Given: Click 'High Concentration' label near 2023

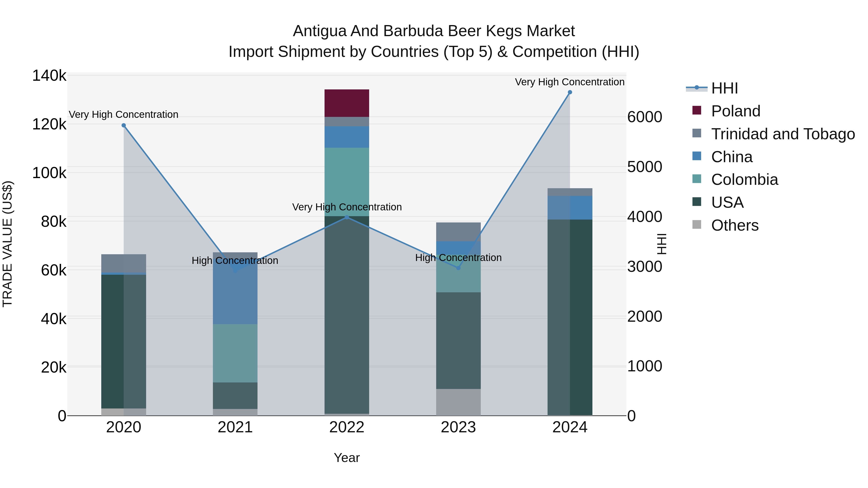Looking at the screenshot, I should pos(458,258).
